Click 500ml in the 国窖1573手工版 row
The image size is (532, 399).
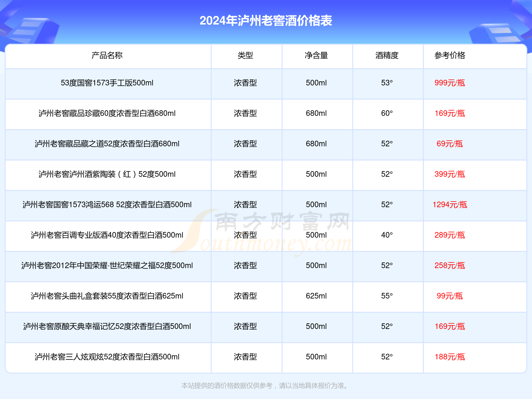[316, 83]
